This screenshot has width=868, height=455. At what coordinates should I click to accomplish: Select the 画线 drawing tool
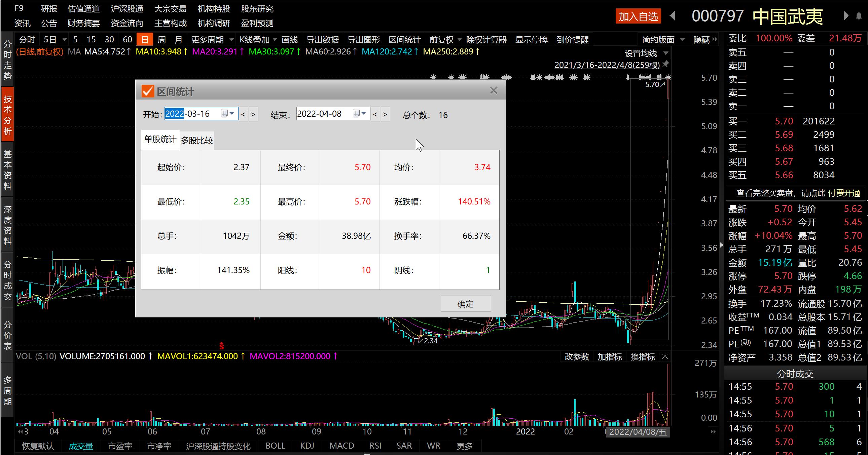tap(290, 39)
